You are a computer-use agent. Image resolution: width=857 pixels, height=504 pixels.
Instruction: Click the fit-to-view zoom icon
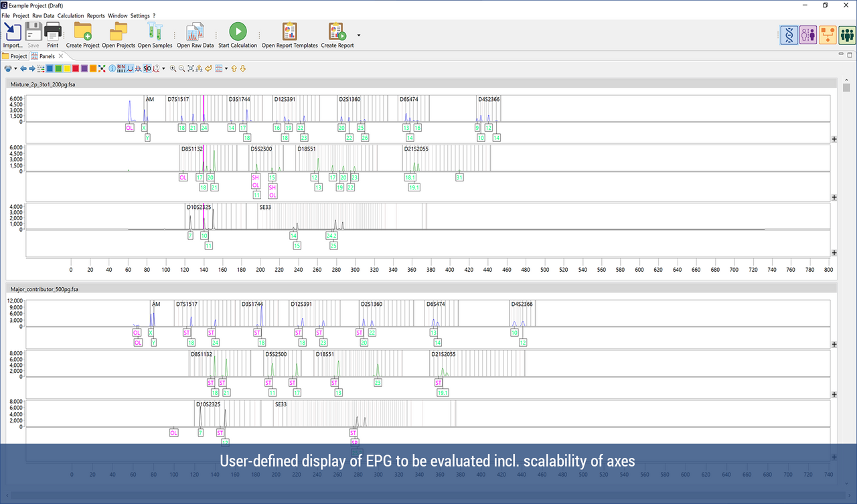coord(191,68)
